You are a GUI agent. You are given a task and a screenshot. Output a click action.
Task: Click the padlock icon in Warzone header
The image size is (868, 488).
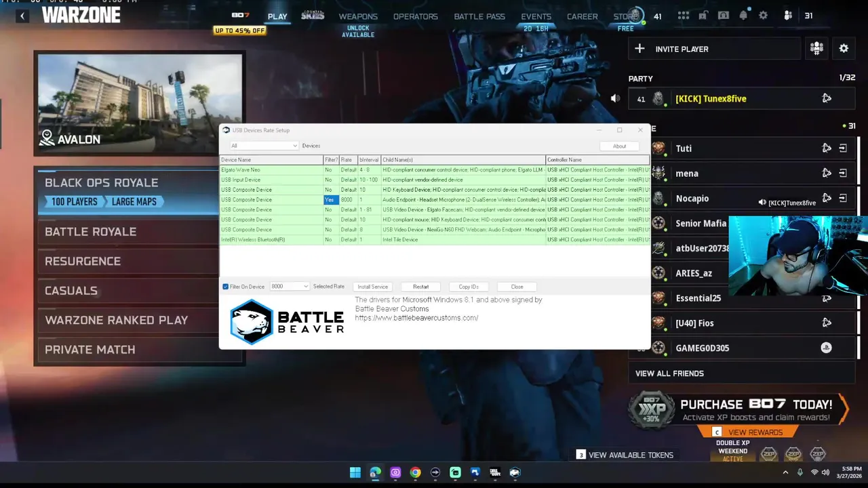(703, 16)
